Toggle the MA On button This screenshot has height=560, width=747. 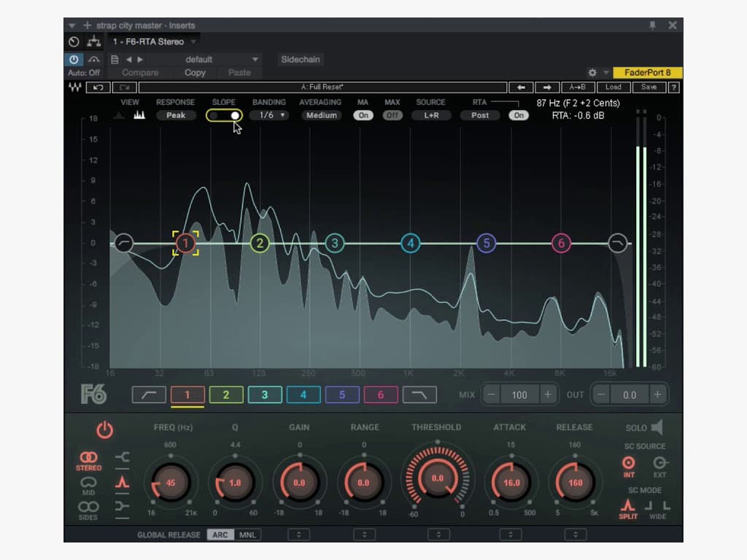point(363,115)
